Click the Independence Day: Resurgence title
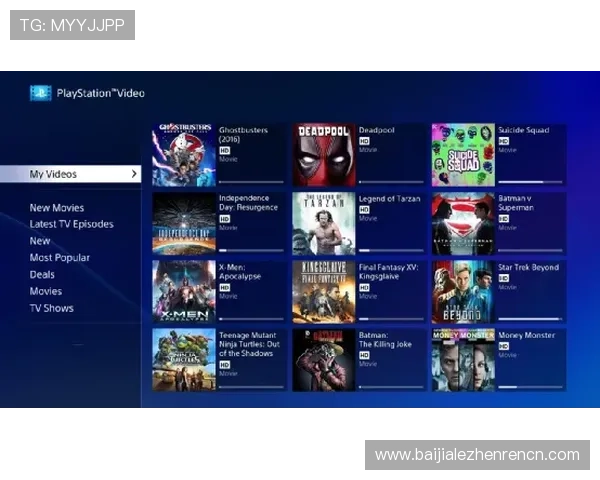This screenshot has height=480, width=600. point(248,203)
